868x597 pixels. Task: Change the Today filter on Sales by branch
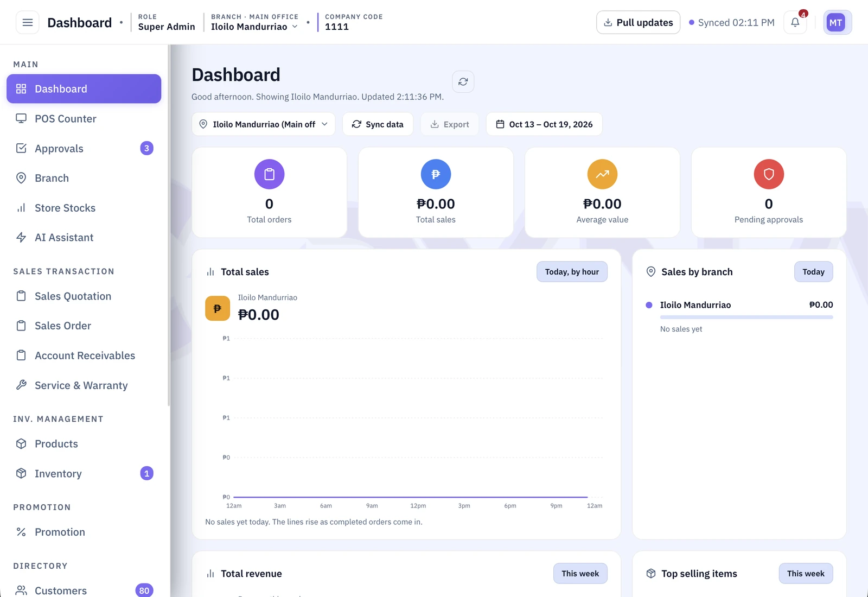(813, 272)
